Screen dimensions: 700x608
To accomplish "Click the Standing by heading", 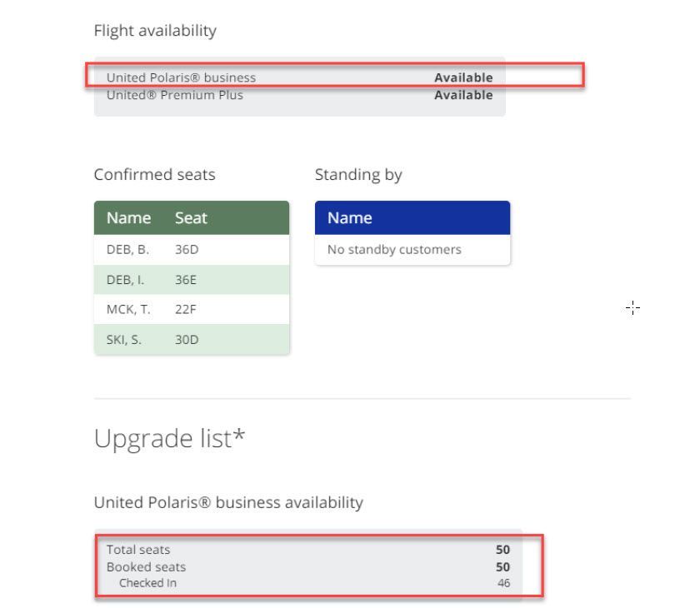I will click(358, 175).
